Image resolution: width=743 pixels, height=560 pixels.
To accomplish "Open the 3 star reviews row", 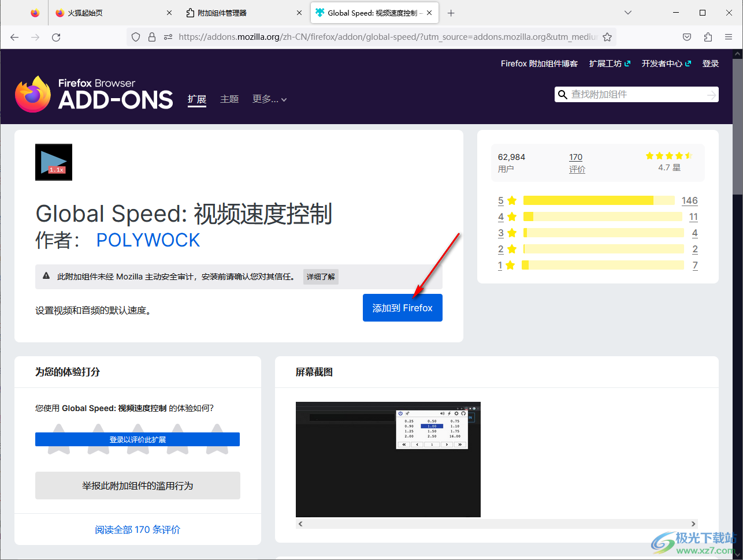I will point(598,233).
